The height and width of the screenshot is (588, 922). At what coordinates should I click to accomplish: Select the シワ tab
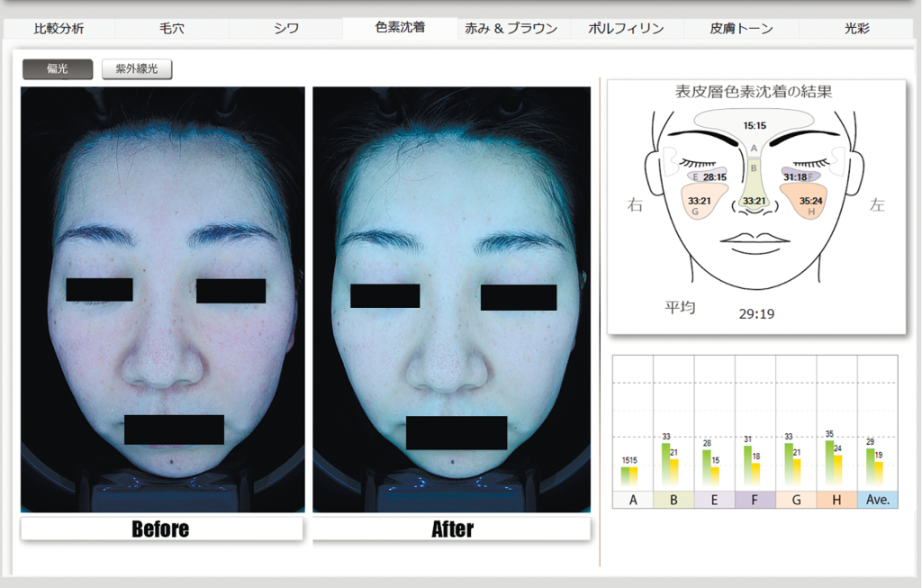pos(285,29)
